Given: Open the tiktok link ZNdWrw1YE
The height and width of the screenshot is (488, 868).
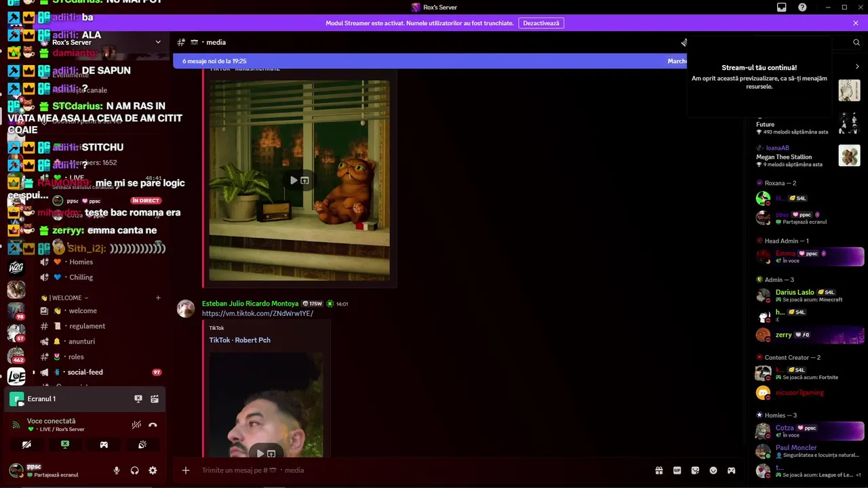Looking at the screenshot, I should pyautogui.click(x=258, y=314).
